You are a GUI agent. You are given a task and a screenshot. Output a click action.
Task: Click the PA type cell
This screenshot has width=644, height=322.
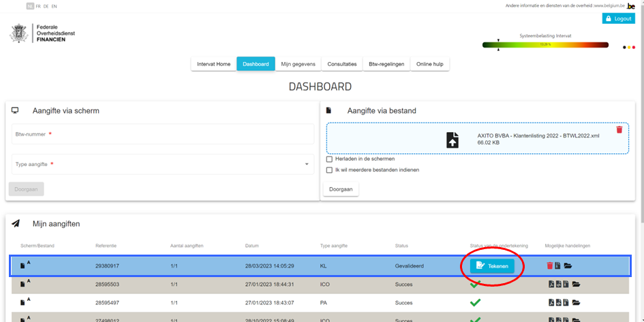point(323,303)
